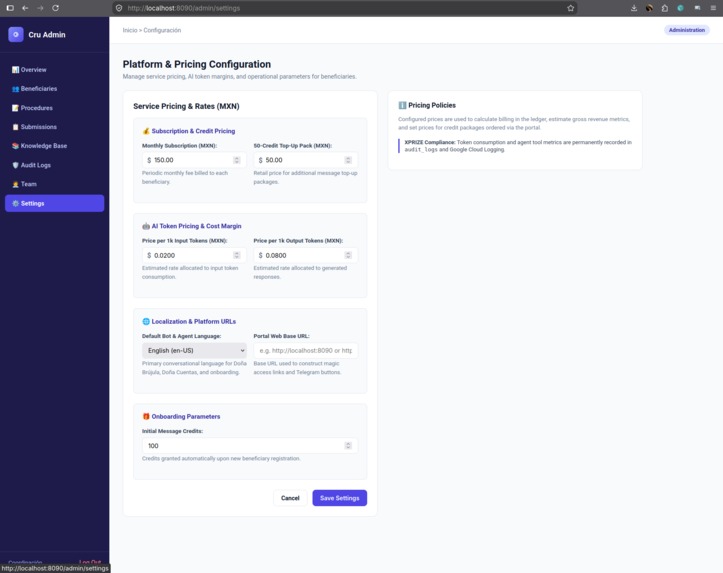Viewport: 723px width, 573px height.
Task: Focus the Price per 1k Output Tokens field
Action: [305, 255]
